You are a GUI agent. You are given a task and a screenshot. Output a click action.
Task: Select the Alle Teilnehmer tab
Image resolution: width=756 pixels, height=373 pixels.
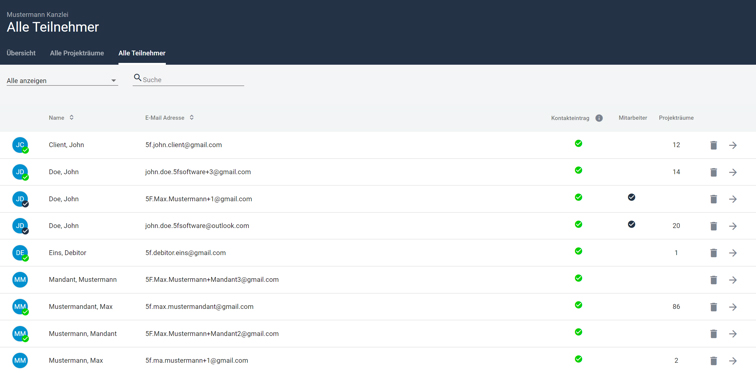pos(142,53)
